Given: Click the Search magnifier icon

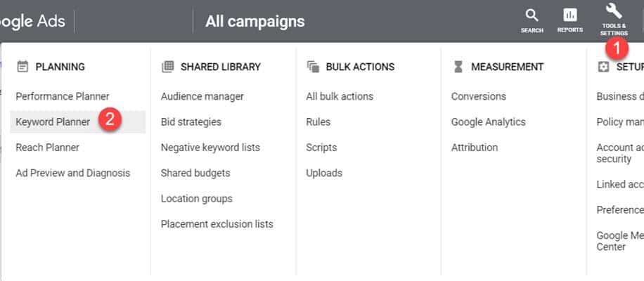Looking at the screenshot, I should pos(532,15).
